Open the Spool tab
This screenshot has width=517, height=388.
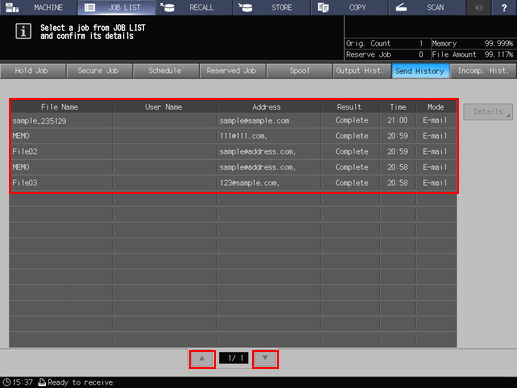pyautogui.click(x=299, y=71)
